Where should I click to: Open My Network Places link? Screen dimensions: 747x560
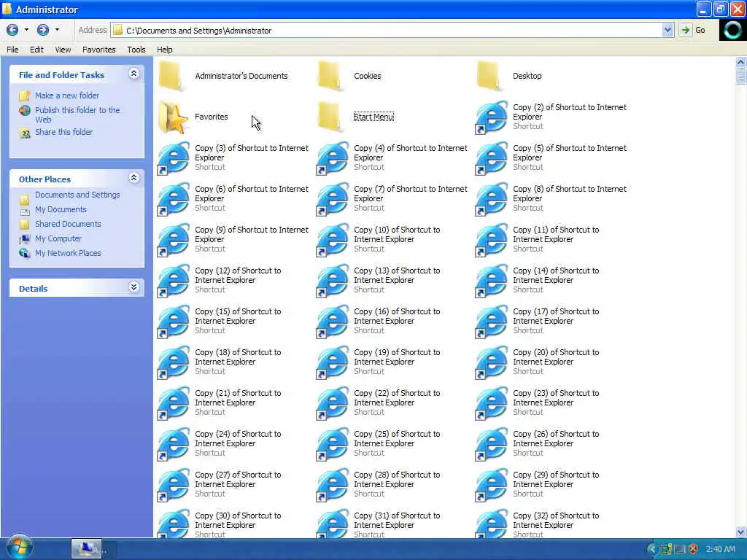(68, 253)
